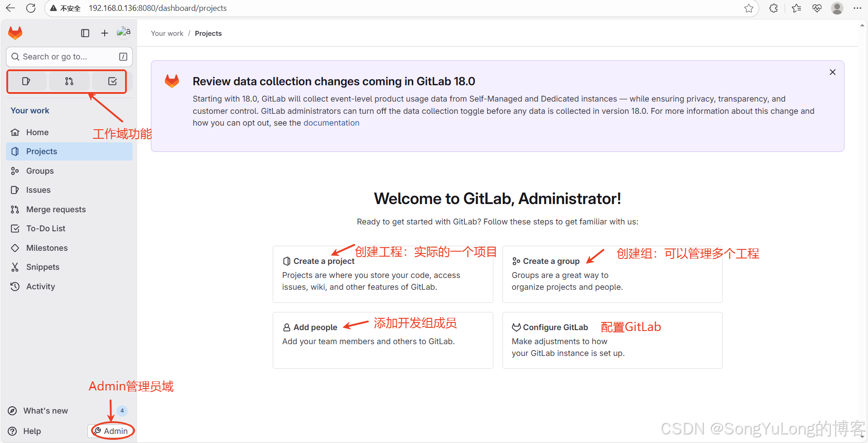Open Issues from the sidebar
868x443 pixels.
click(x=69, y=190)
